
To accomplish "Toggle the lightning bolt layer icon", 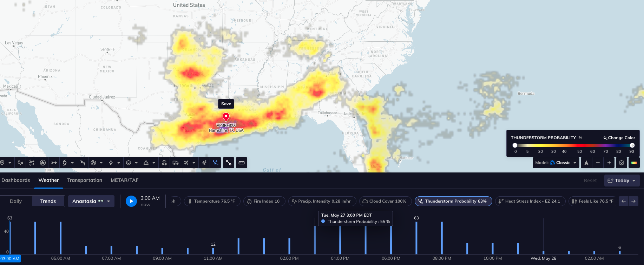I will tap(111, 163).
